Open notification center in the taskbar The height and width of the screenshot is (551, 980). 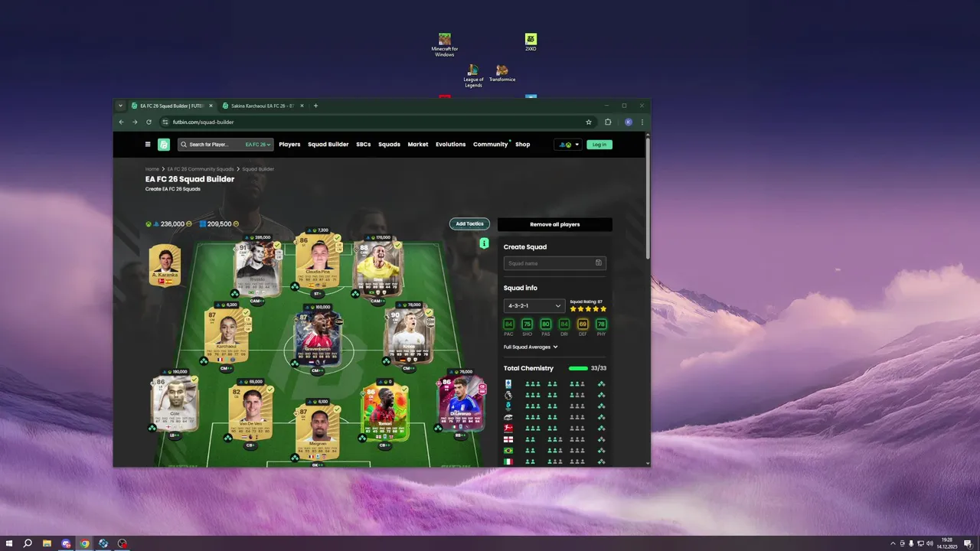pyautogui.click(x=967, y=543)
